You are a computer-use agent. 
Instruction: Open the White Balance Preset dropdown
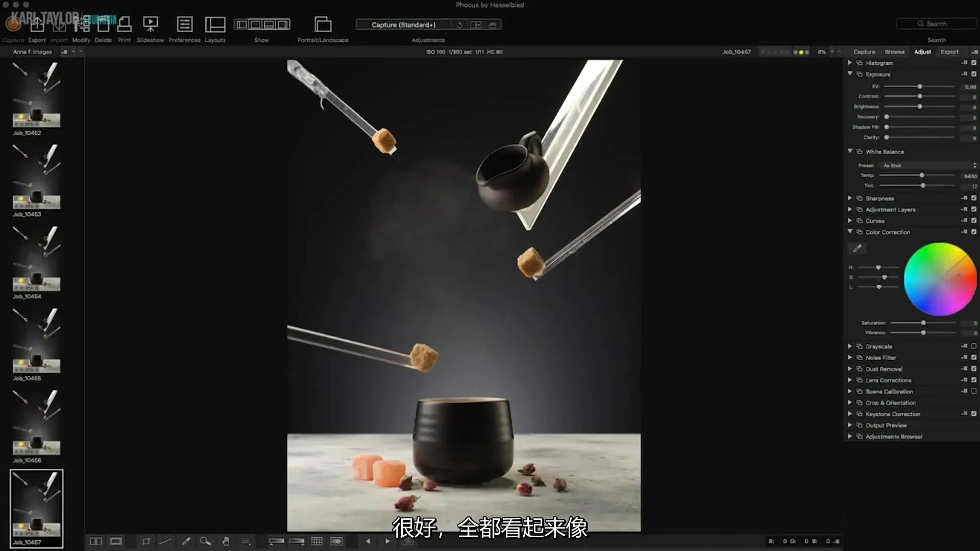coord(929,165)
